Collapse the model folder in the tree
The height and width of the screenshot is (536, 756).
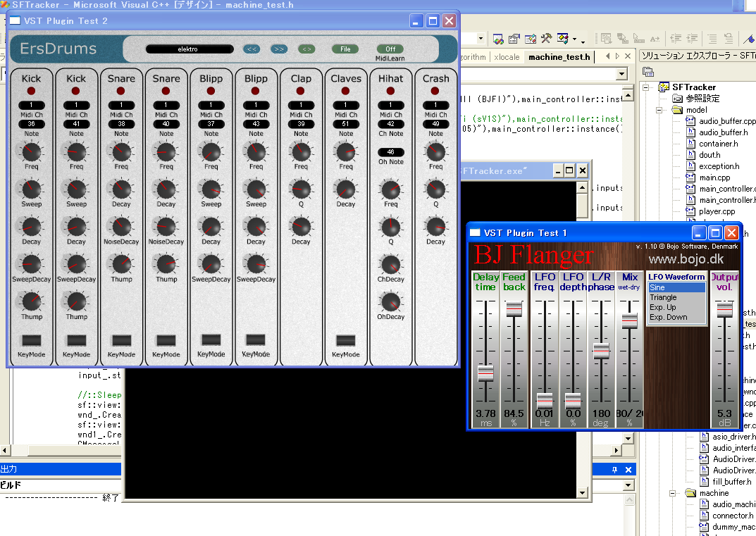659,111
